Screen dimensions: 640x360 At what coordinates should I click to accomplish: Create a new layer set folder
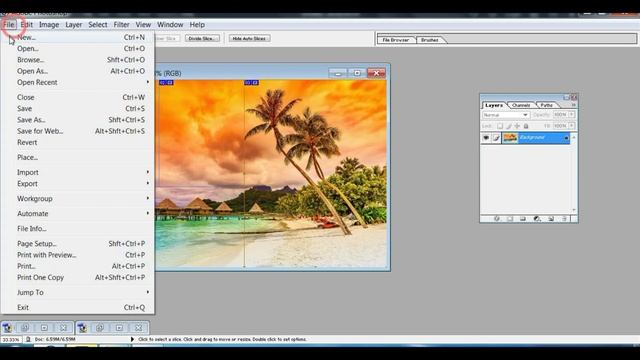523,219
